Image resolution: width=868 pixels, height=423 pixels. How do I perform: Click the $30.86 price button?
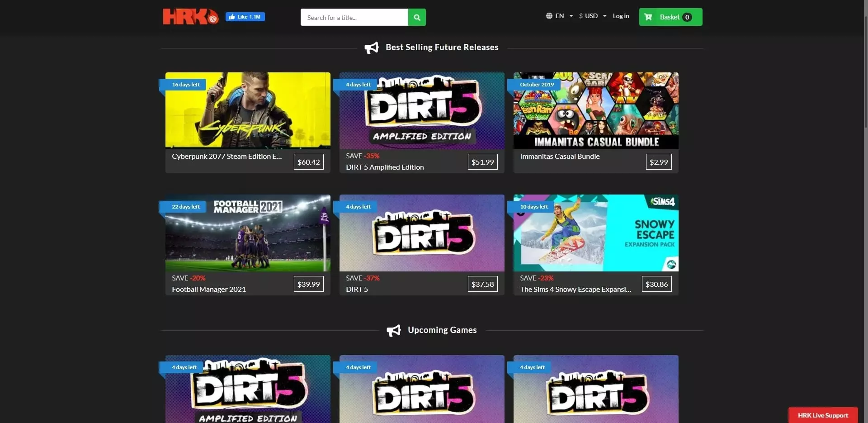[x=656, y=284]
